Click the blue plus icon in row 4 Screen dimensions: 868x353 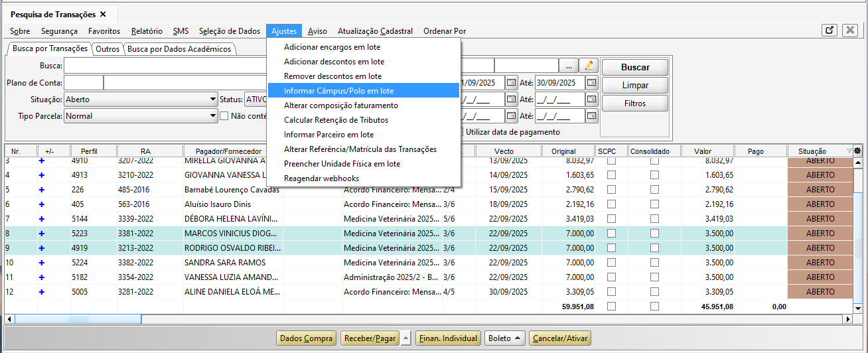[41, 175]
